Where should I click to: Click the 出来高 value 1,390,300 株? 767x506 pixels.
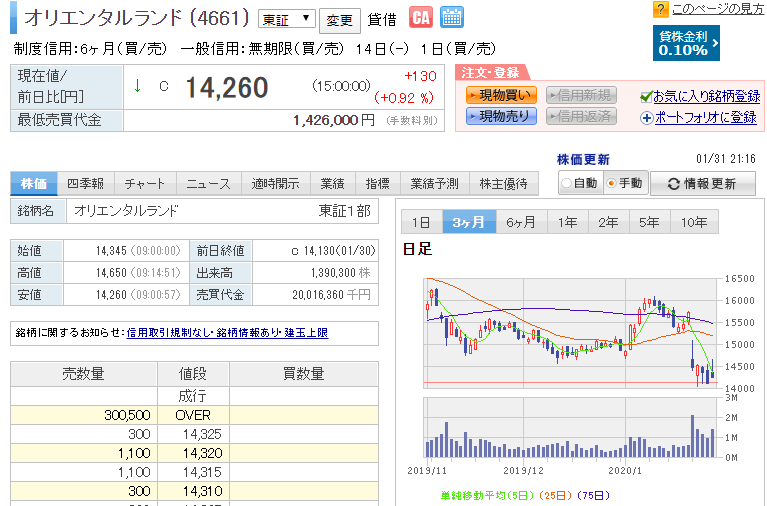coord(340,273)
